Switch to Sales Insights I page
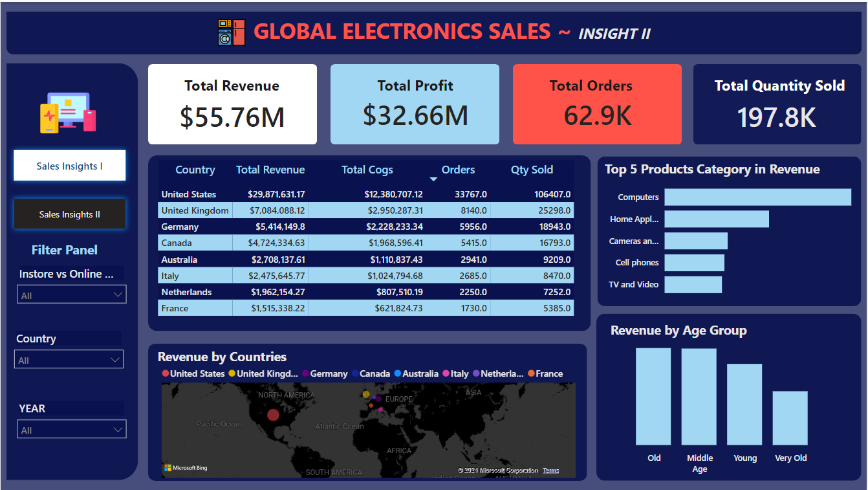 (x=69, y=166)
